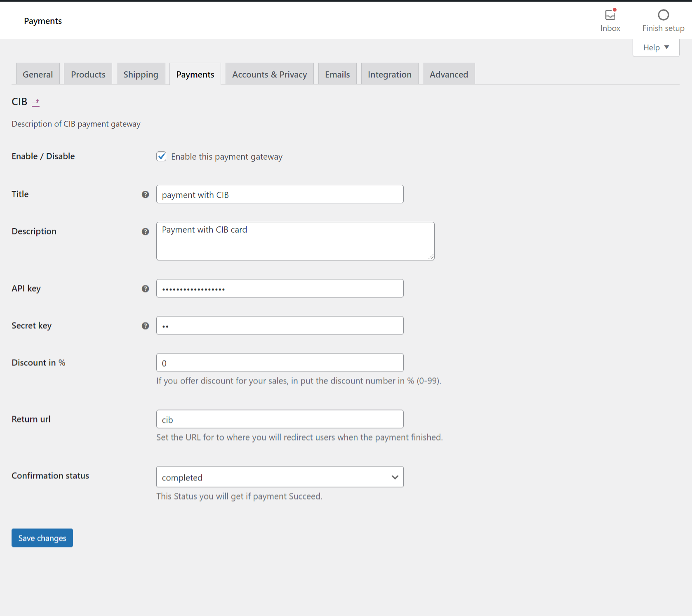This screenshot has height=616, width=692.
Task: Click the Return url field
Action: [x=280, y=419]
